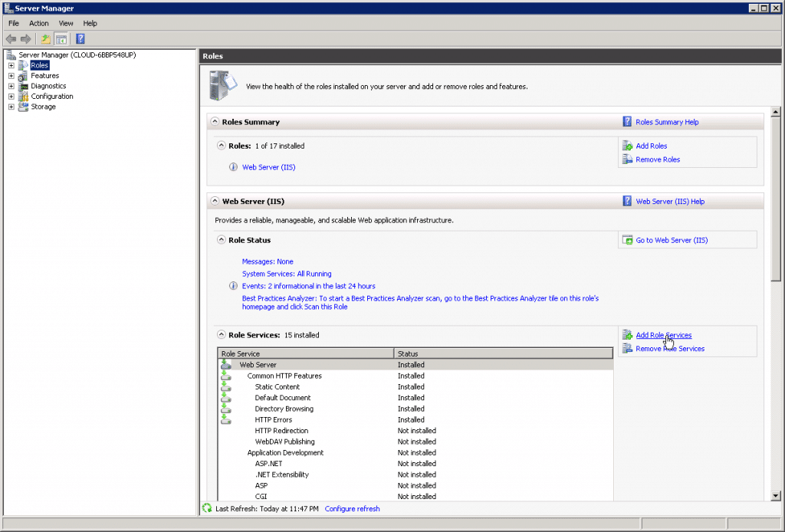Expand the Configuration tree node

(x=11, y=97)
